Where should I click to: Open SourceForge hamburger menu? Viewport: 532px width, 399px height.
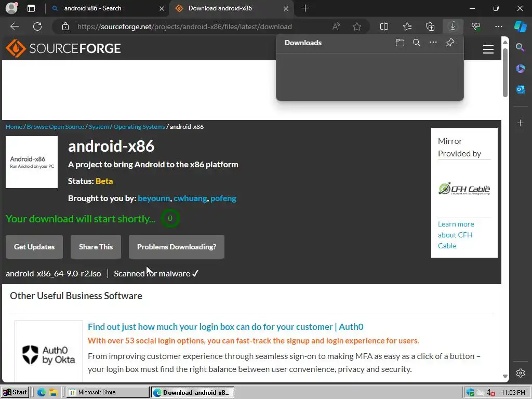pyautogui.click(x=488, y=49)
